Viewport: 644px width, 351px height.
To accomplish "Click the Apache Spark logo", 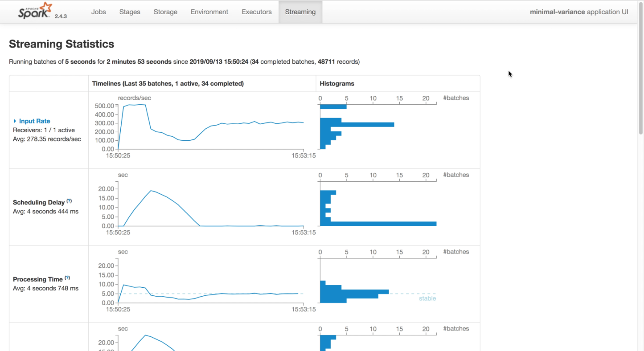I will (x=35, y=11).
